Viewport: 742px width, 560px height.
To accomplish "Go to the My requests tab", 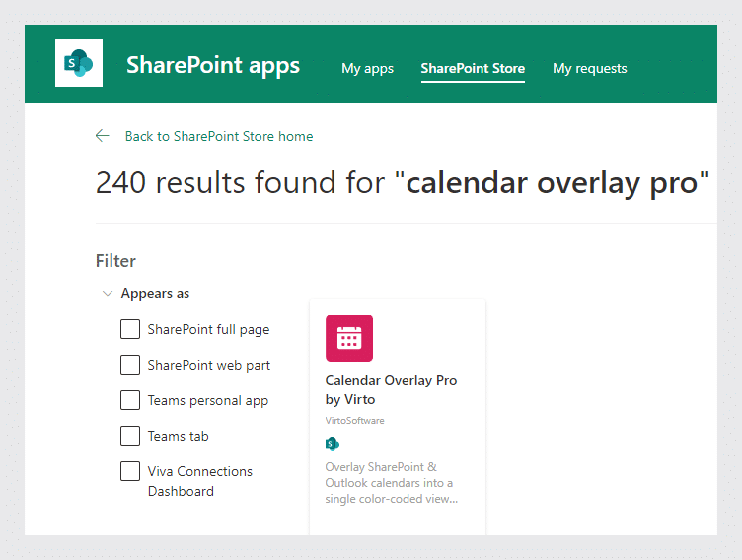I will [590, 69].
